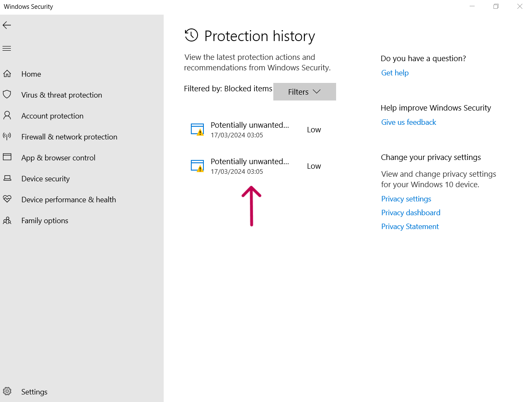Close the Windows Security window
Screen dimensions: 532x402
(520, 6)
